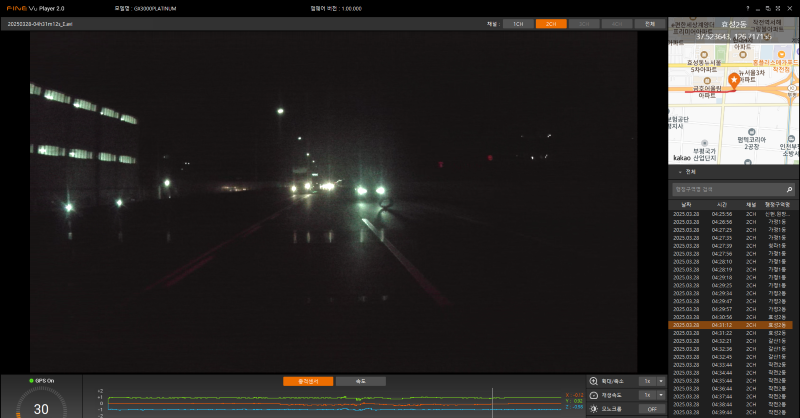This screenshot has width=800, height=418.
Task: Select the recording at 04:26:56
Action: click(x=731, y=222)
